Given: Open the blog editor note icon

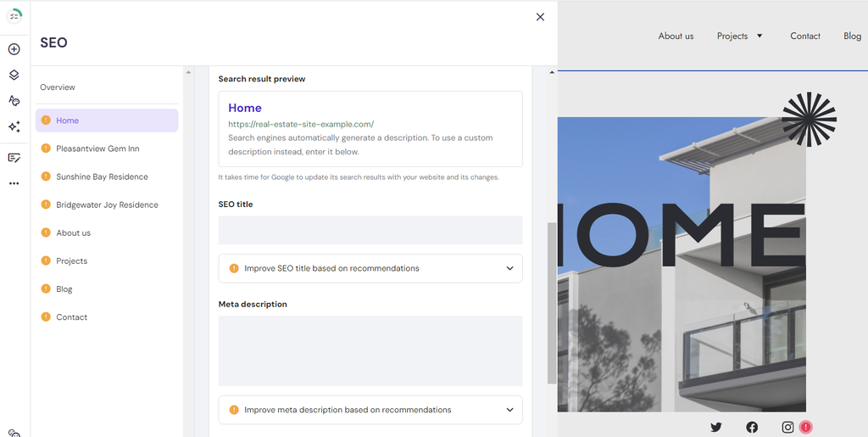Looking at the screenshot, I should 14,158.
